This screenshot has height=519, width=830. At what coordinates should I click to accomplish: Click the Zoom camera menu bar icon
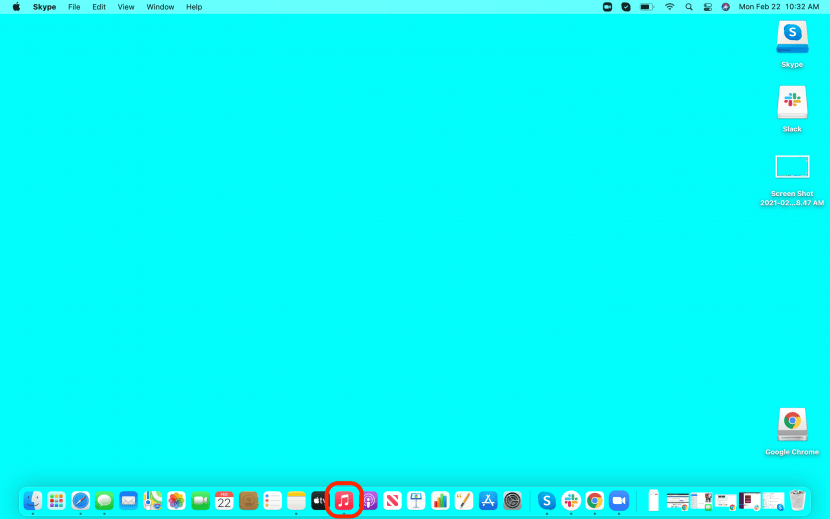coord(607,7)
